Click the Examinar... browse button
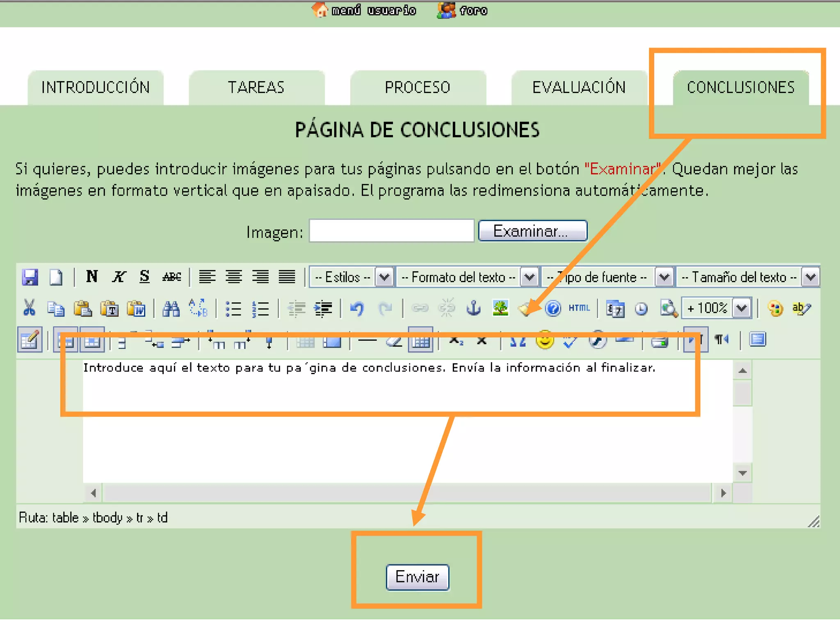Screen dimensions: 840x630 pos(532,231)
